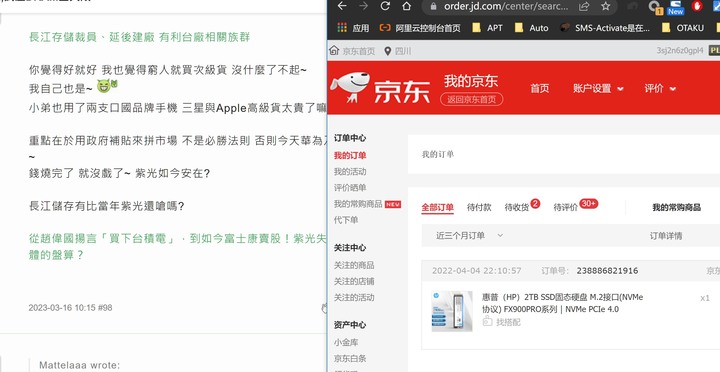Viewport: 720px width, 372px height.
Task: Click the padlock site info icon
Action: [434, 6]
